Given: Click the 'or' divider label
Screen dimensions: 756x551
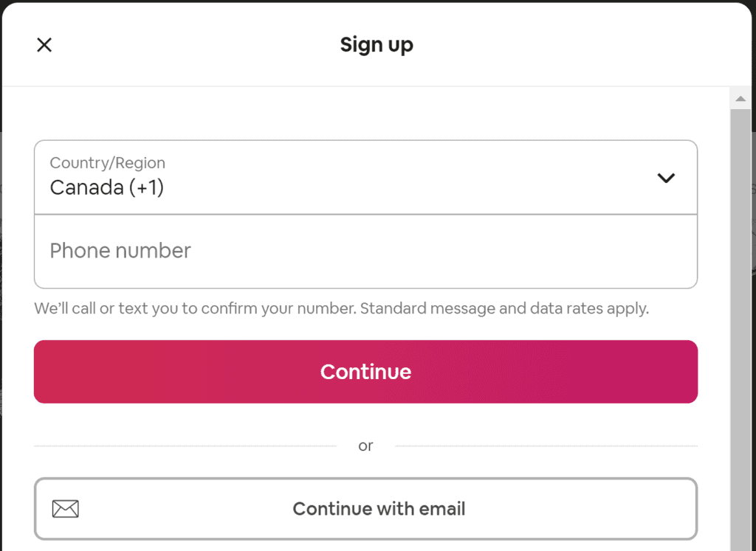Looking at the screenshot, I should pyautogui.click(x=365, y=446).
